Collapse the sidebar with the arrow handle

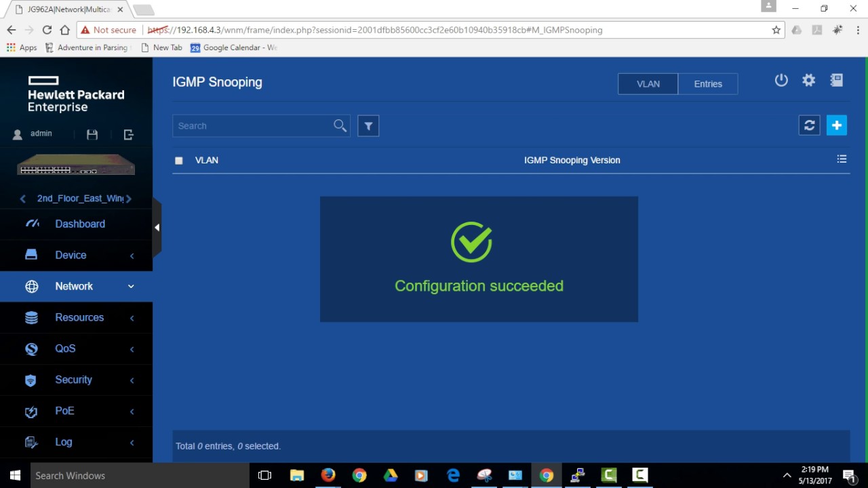coord(157,228)
